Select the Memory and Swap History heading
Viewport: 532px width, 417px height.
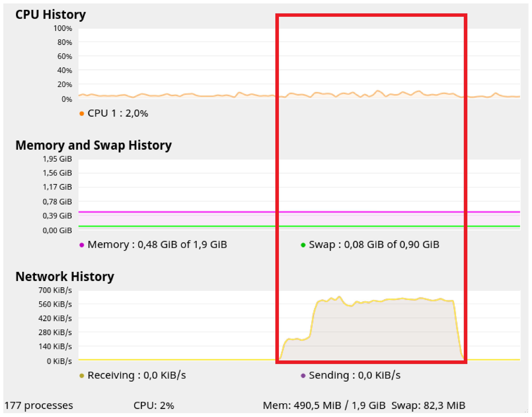click(x=93, y=145)
